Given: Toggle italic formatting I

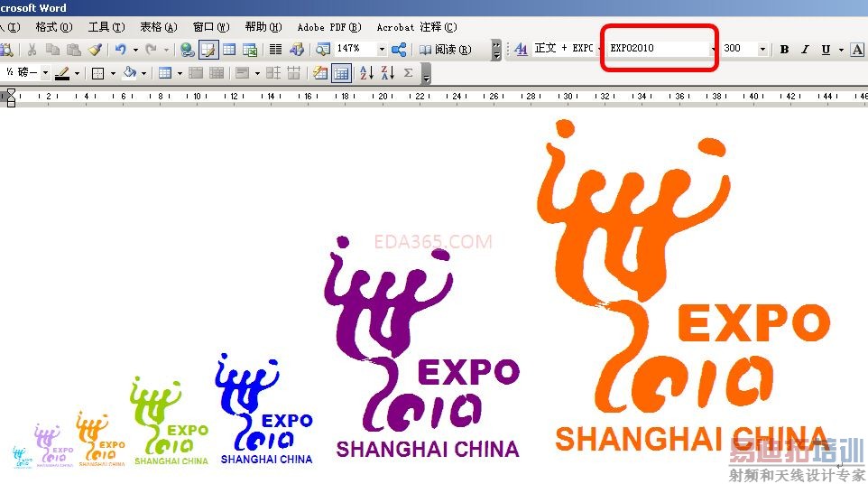Looking at the screenshot, I should tap(805, 49).
